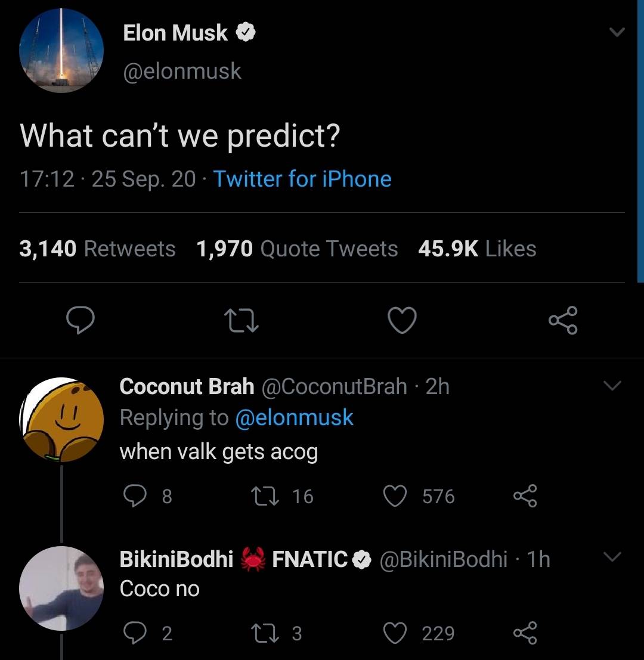View the 3,140 Retweets list
The height and width of the screenshot is (660, 644).
pos(97,249)
